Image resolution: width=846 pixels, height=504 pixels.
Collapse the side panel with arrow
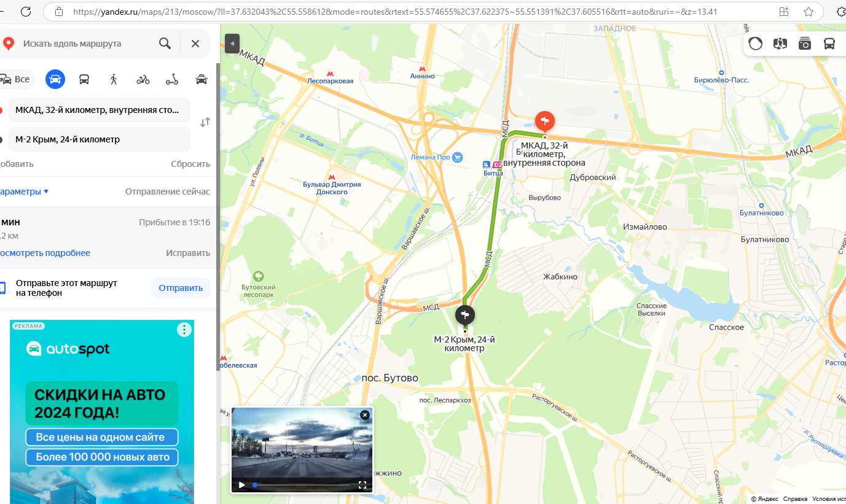click(x=232, y=44)
